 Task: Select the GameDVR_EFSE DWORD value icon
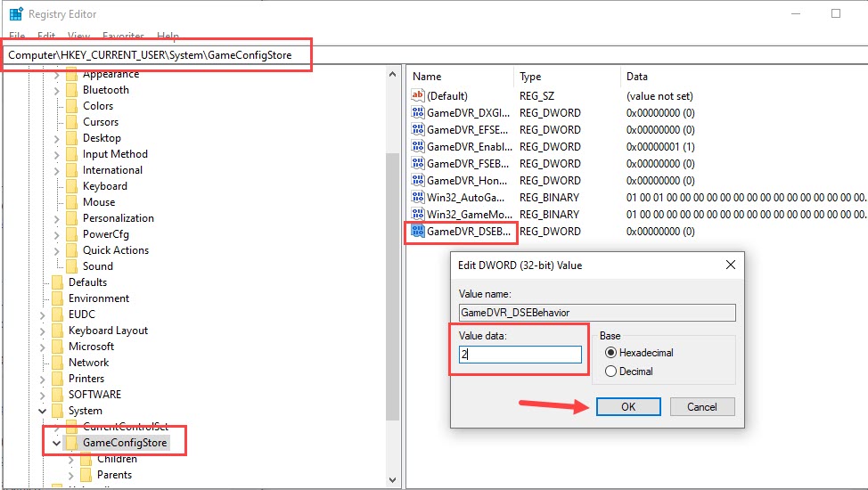pyautogui.click(x=417, y=129)
